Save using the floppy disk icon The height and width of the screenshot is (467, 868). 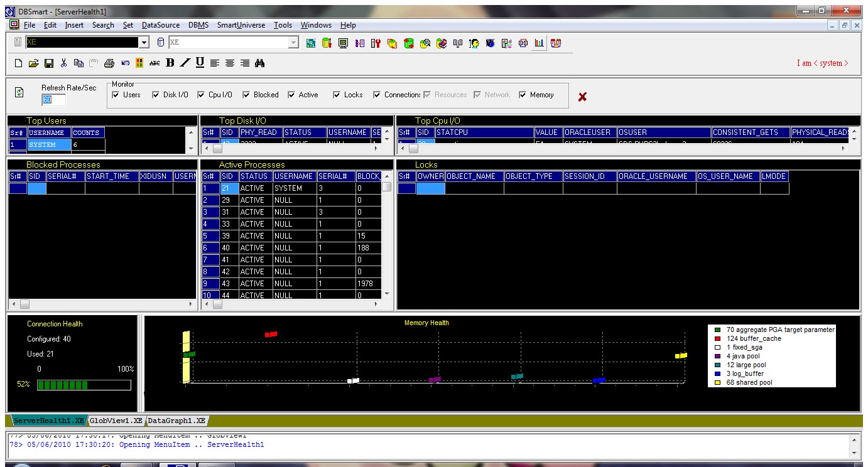coord(49,63)
